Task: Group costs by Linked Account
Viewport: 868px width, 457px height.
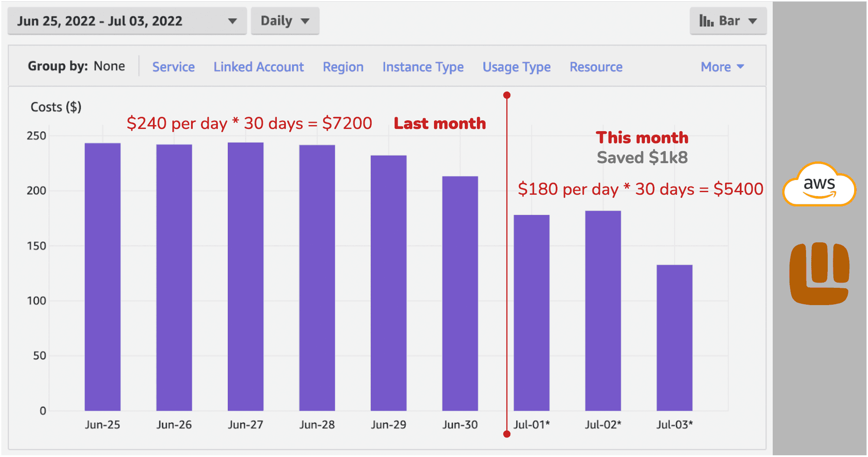Action: [259, 67]
